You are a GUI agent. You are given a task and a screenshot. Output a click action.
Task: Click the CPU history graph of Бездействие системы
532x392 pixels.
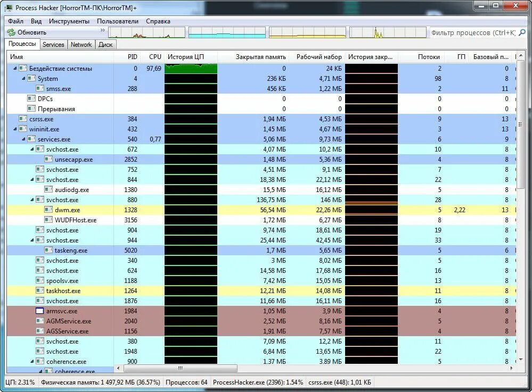[191, 69]
